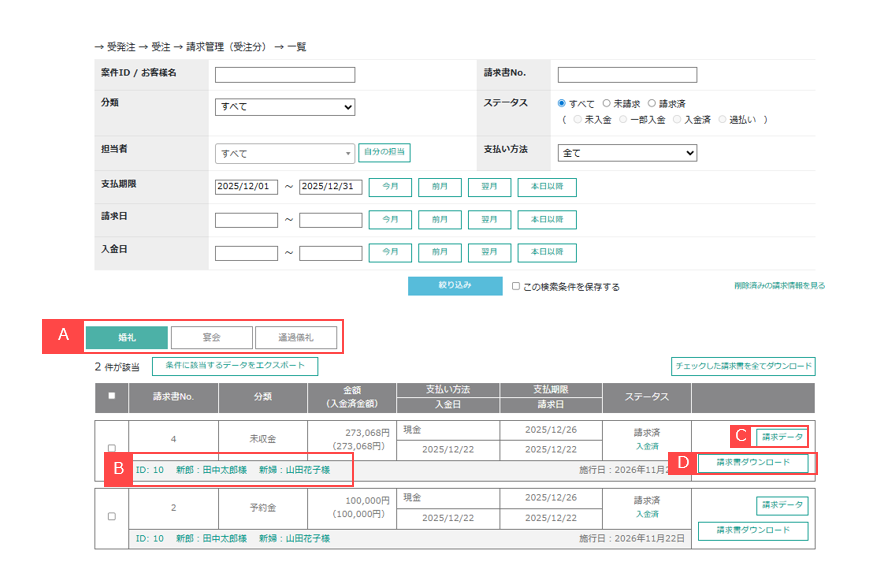Click 条件に該当するデータをエクスポート button
This screenshot has width=881, height=584.
point(235,366)
